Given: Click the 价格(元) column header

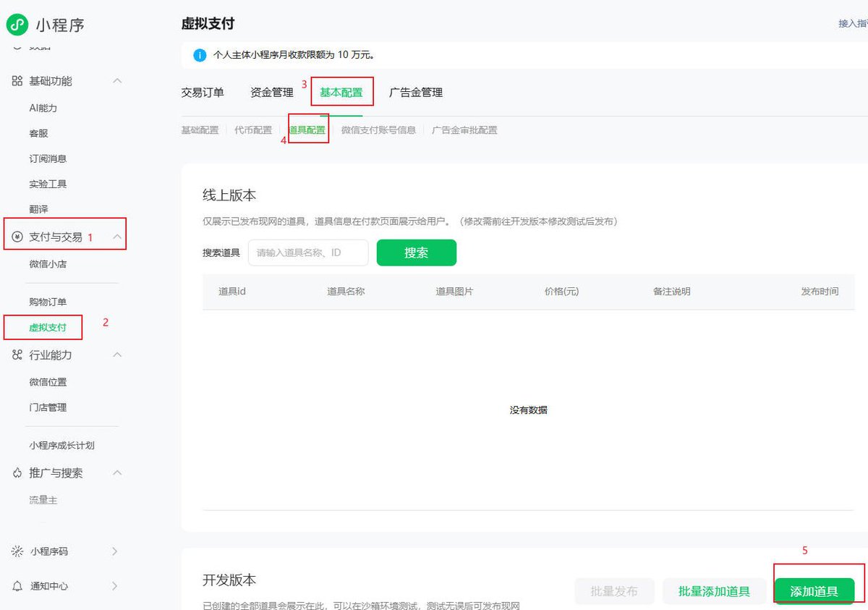Looking at the screenshot, I should point(562,292).
